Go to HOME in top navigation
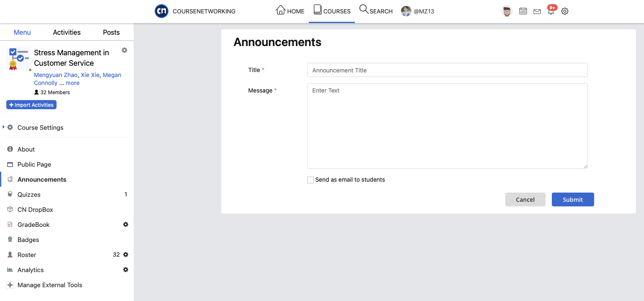The image size is (644, 301). pyautogui.click(x=290, y=11)
